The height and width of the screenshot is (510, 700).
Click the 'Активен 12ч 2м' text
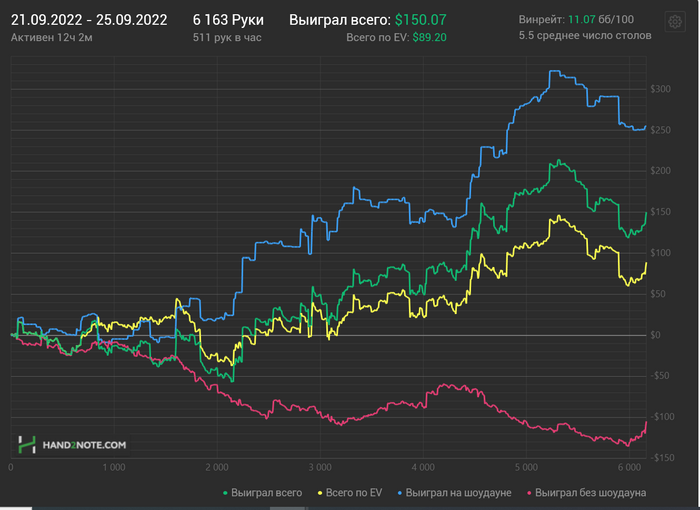(51, 38)
